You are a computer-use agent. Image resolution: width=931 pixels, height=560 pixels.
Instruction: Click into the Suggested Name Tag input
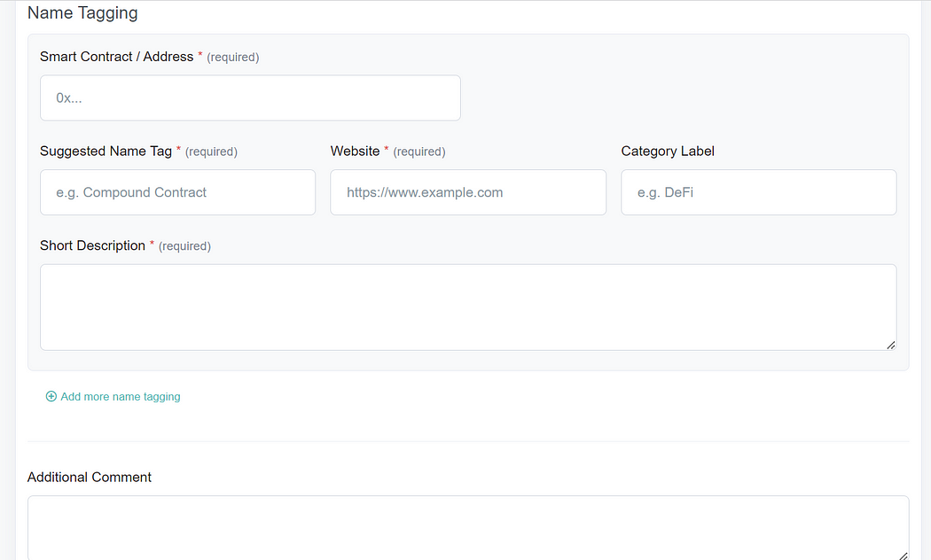[x=177, y=192]
